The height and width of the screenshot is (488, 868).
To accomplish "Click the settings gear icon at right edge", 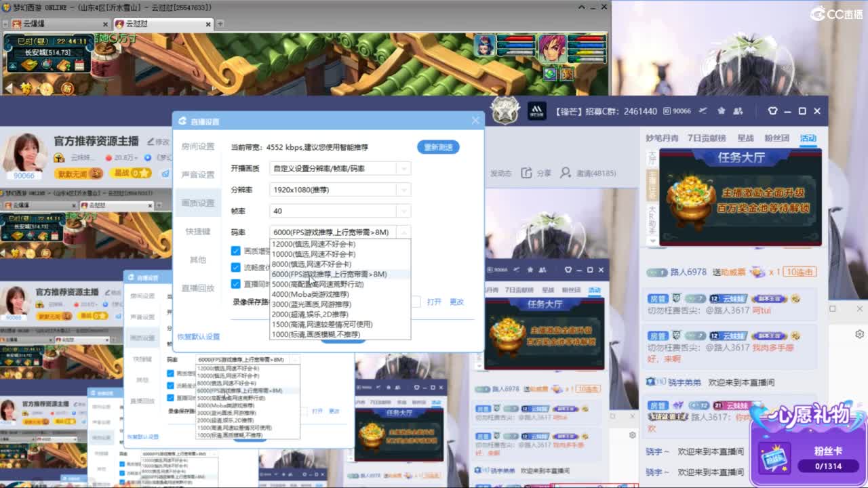I will click(860, 334).
